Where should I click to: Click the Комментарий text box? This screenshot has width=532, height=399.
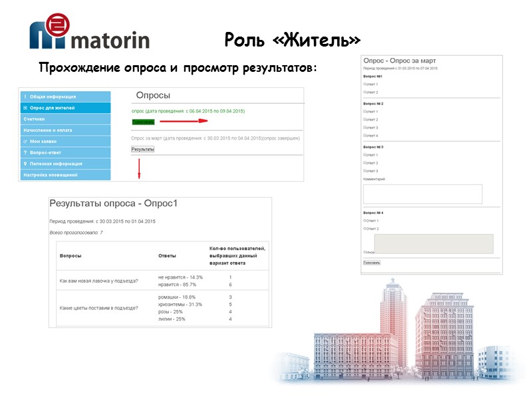pos(423,194)
